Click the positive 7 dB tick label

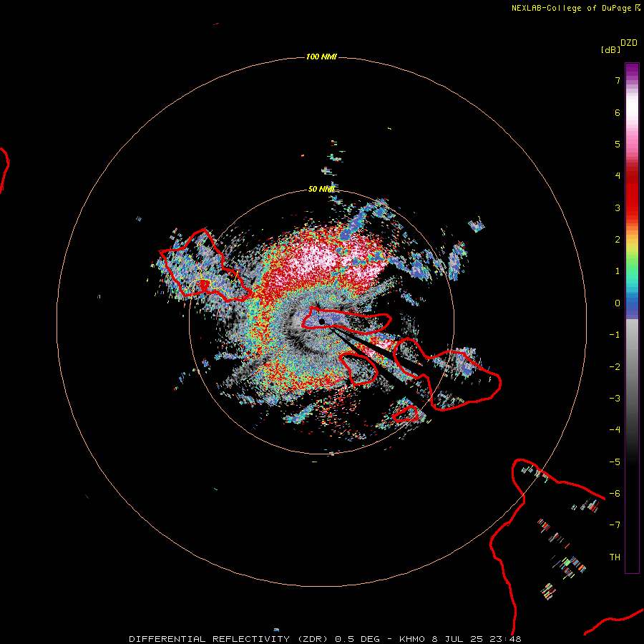[618, 80]
